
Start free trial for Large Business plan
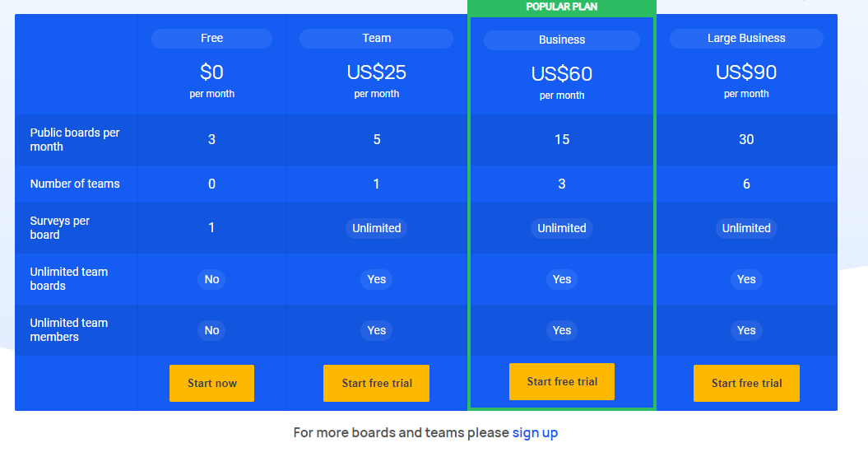tap(746, 383)
